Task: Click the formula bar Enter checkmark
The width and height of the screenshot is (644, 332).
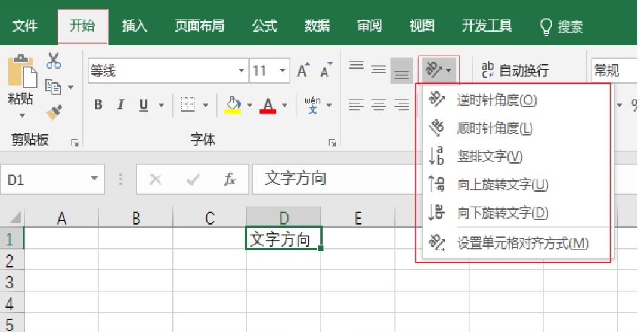Action: [193, 179]
